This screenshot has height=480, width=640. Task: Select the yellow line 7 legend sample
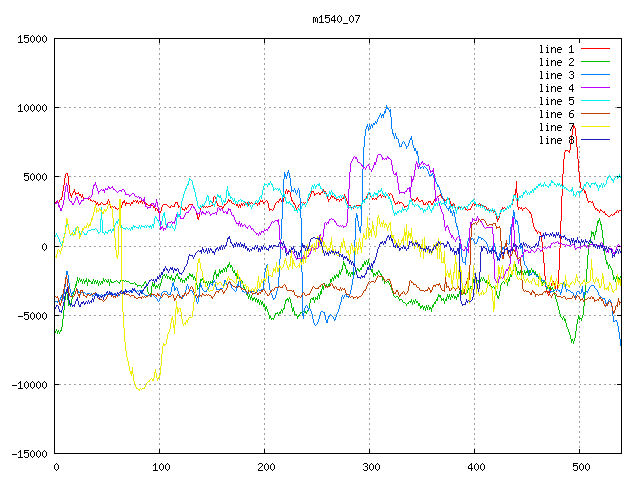tap(595, 127)
